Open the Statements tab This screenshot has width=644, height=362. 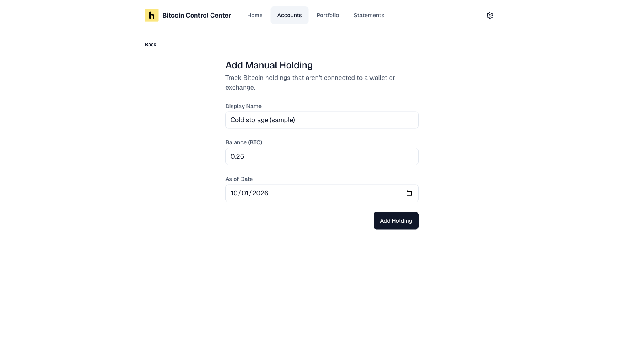pos(369,15)
